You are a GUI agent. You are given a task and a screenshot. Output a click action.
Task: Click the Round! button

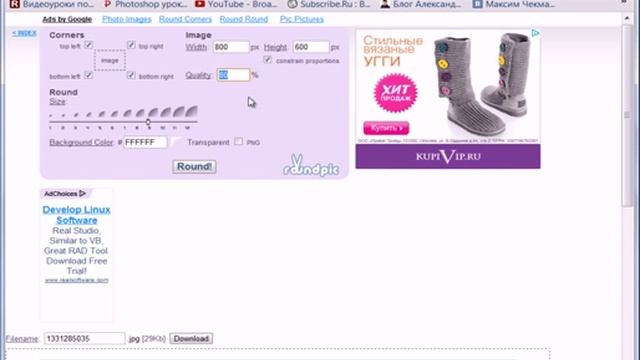click(x=194, y=167)
